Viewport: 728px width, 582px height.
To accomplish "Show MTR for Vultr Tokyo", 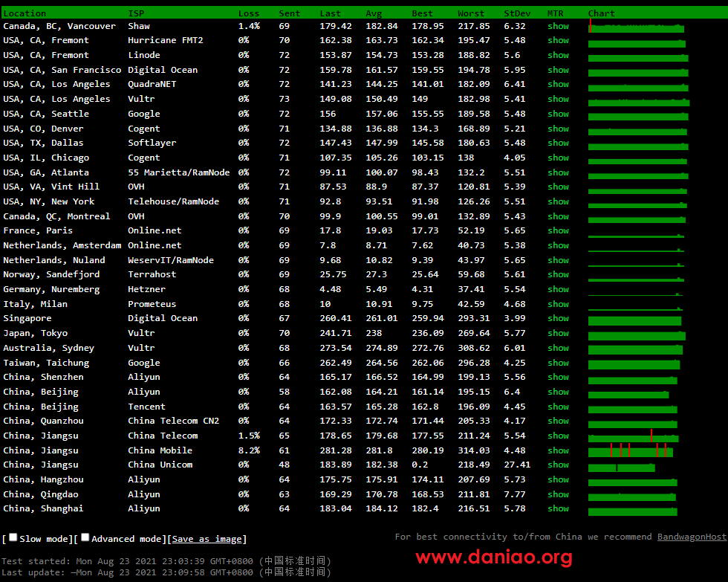I will coord(558,333).
